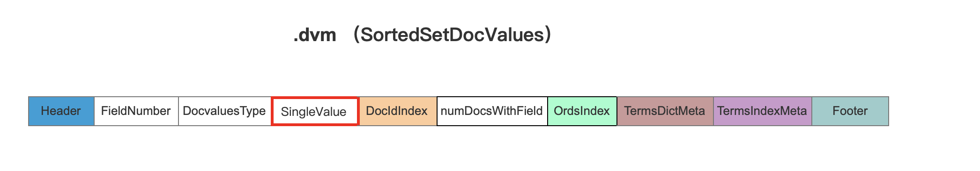Click the (SortedSetDocValues) title text

[452, 35]
